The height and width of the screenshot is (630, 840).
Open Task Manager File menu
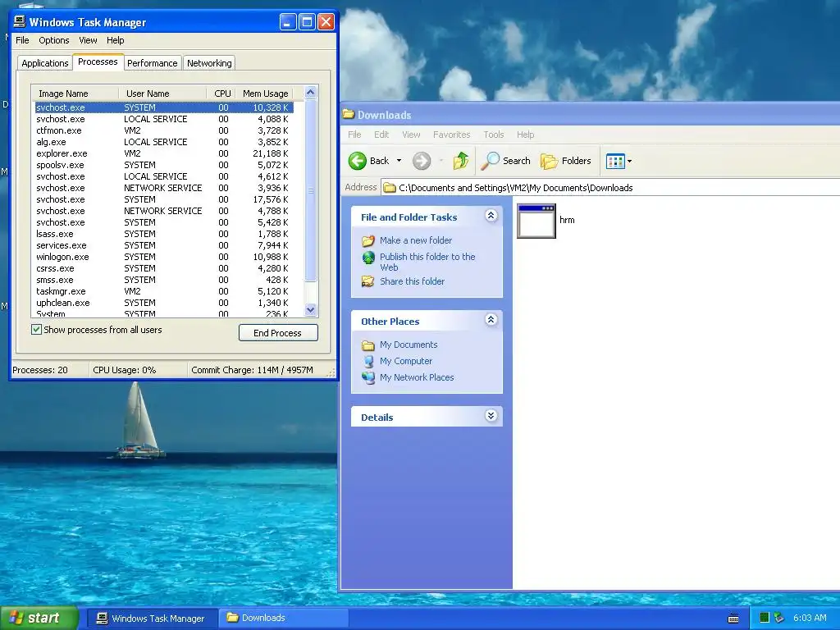22,40
